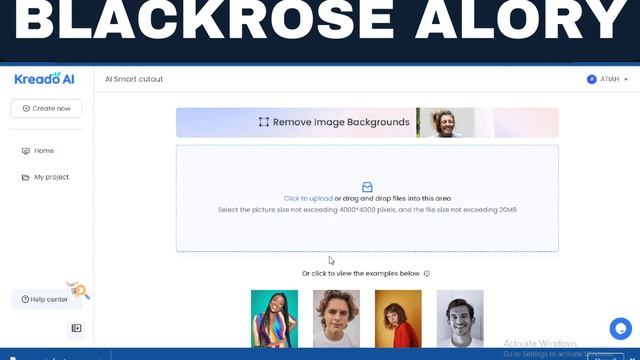Click the Click to upload link
This screenshot has width=640, height=360.
click(308, 198)
